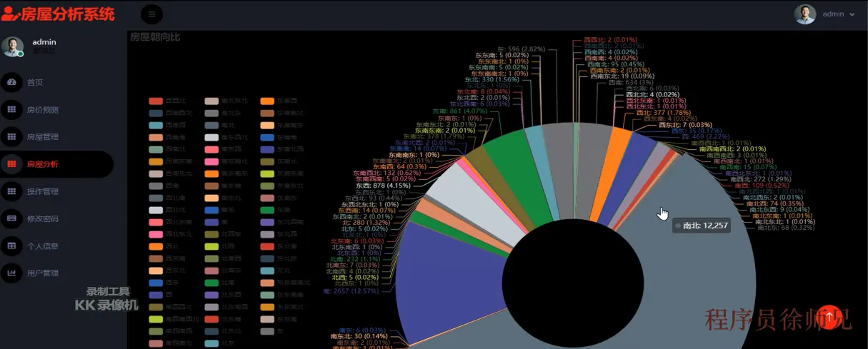Click label 南北东: 68 (0.32%)
The height and width of the screenshot is (349, 868).
[786, 228]
